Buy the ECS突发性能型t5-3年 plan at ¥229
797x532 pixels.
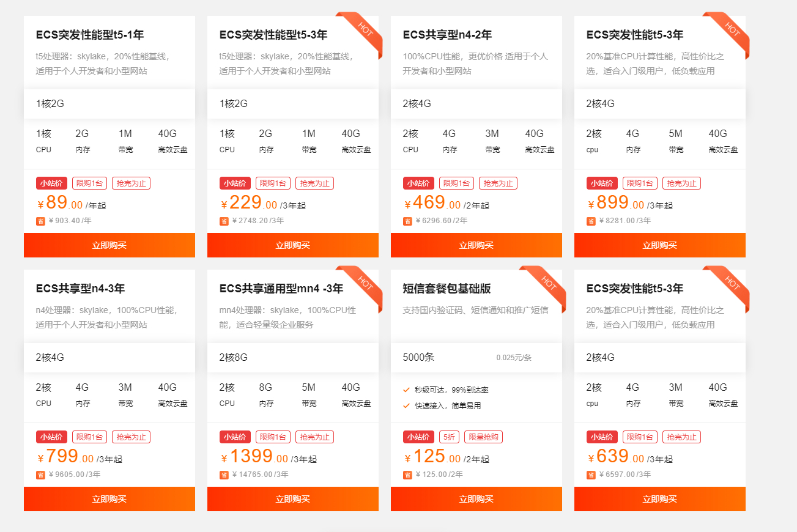coord(293,245)
